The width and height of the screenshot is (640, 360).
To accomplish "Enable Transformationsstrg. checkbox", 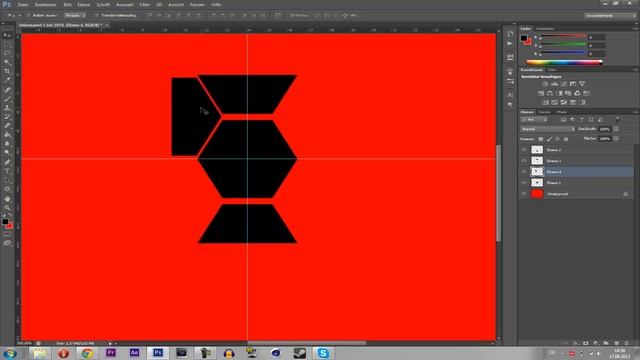I will pyautogui.click(x=97, y=16).
